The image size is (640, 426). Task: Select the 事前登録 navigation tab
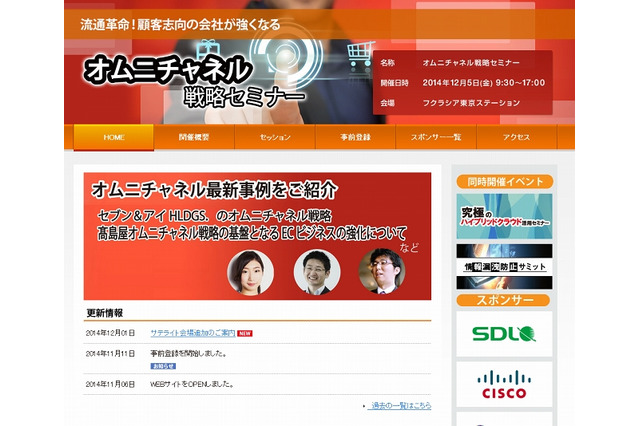point(356,138)
